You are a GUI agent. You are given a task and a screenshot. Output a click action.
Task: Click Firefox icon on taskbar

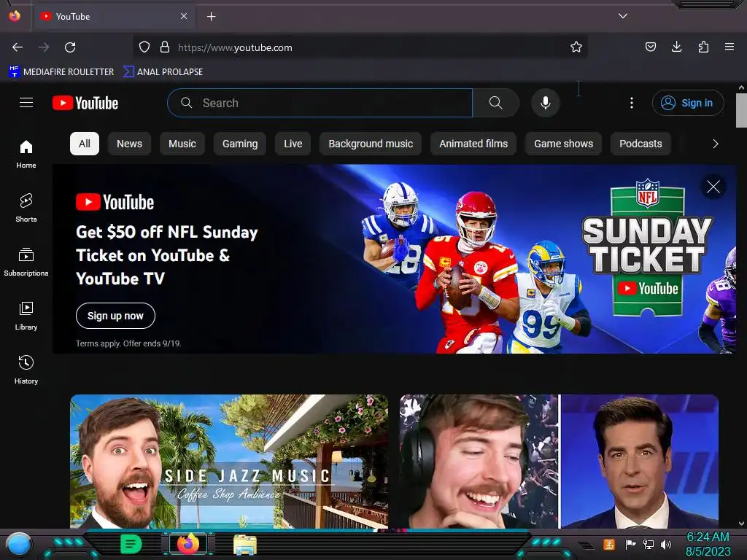point(188,544)
